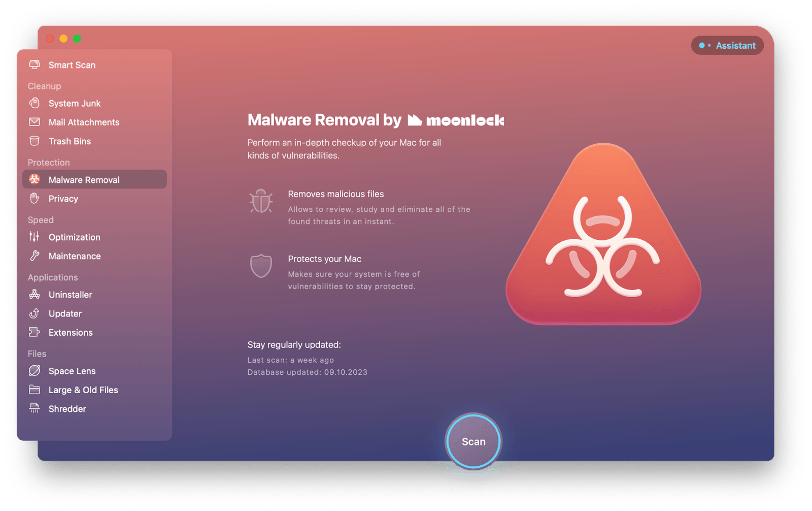Click 'Removes malicious files' heading

click(x=336, y=194)
